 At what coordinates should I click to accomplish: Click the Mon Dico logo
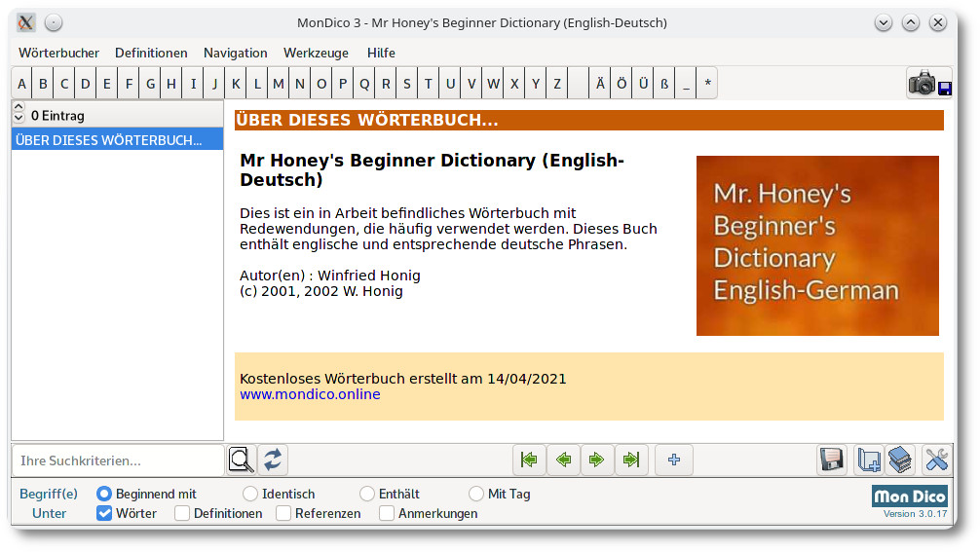click(910, 497)
